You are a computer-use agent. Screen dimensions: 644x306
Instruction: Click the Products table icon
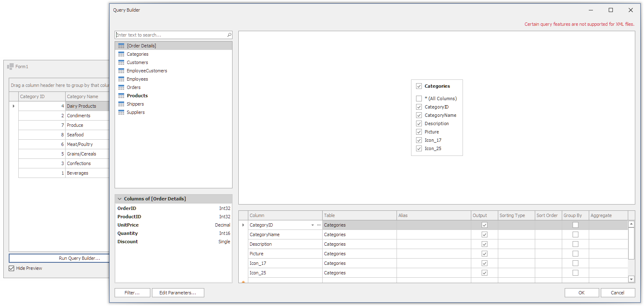point(121,96)
